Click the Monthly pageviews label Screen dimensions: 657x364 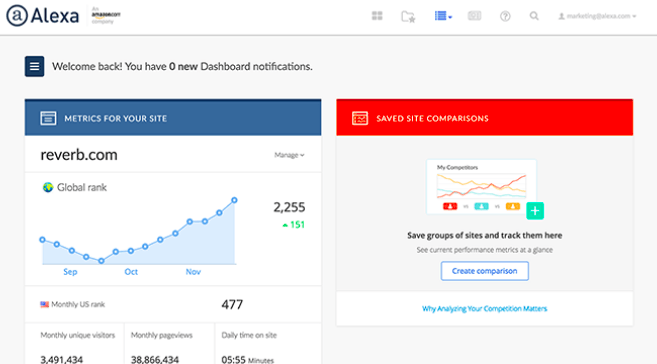pyautogui.click(x=162, y=335)
